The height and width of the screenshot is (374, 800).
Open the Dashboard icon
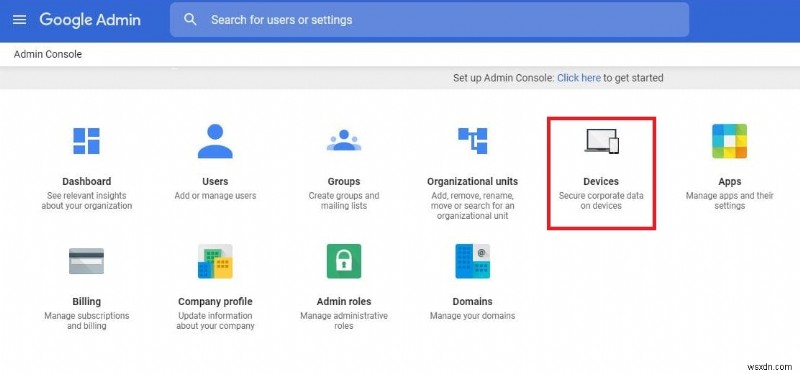tap(86, 141)
